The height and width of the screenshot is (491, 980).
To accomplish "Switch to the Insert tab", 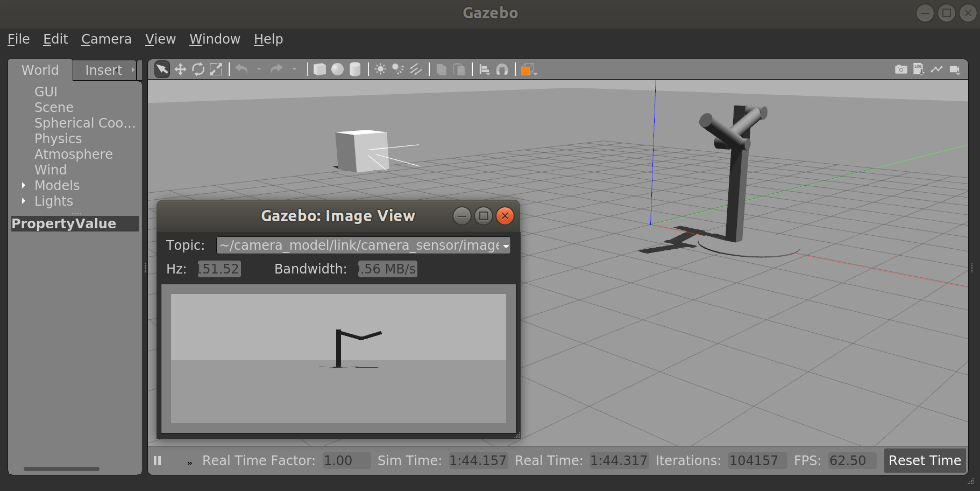I will (104, 71).
